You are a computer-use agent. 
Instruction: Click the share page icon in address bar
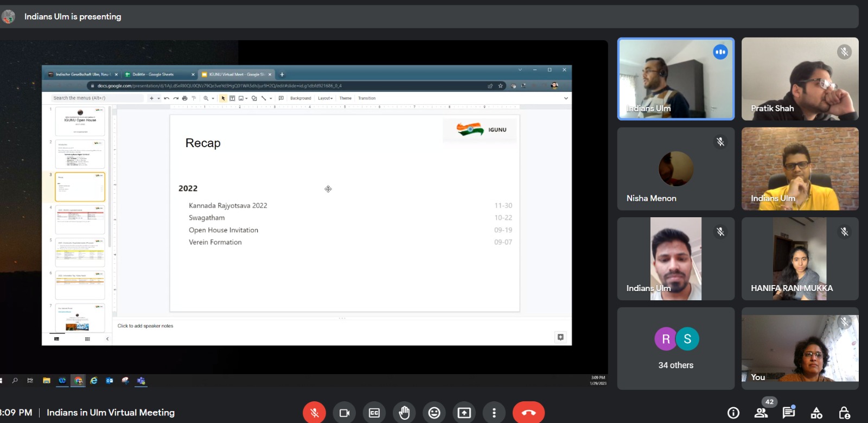pyautogui.click(x=490, y=86)
